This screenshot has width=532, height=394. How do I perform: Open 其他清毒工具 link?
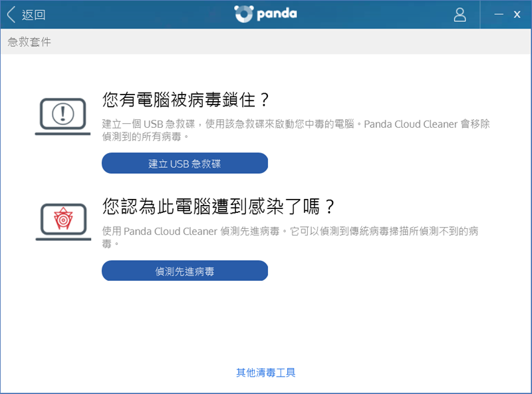point(265,373)
